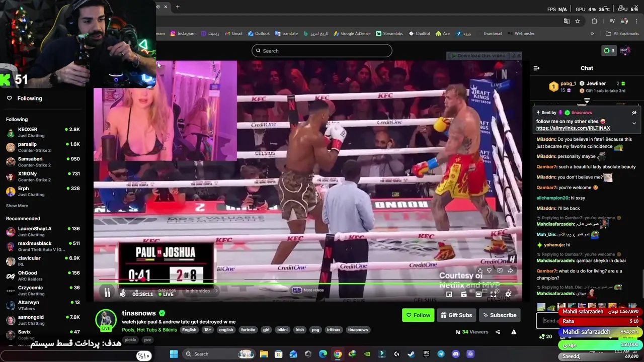644x362 pixels.
Task: Collapse the chat panel arrow icon
Action: pyautogui.click(x=536, y=68)
